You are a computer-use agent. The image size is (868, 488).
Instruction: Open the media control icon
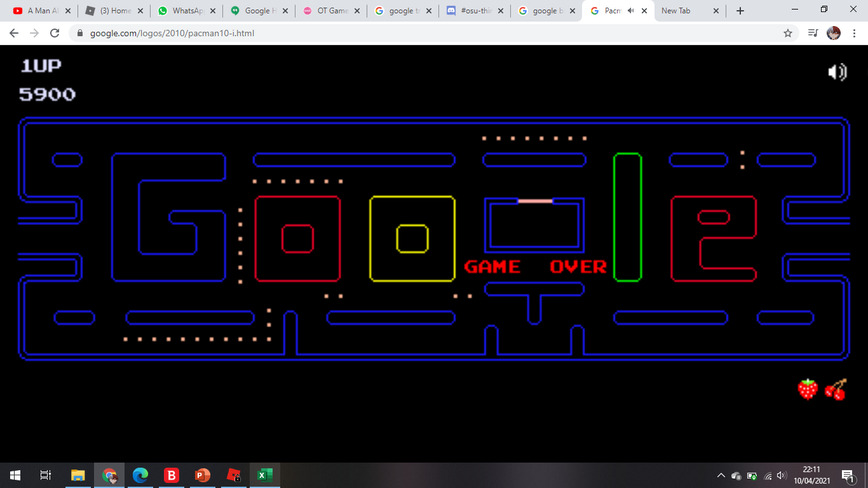tap(813, 33)
